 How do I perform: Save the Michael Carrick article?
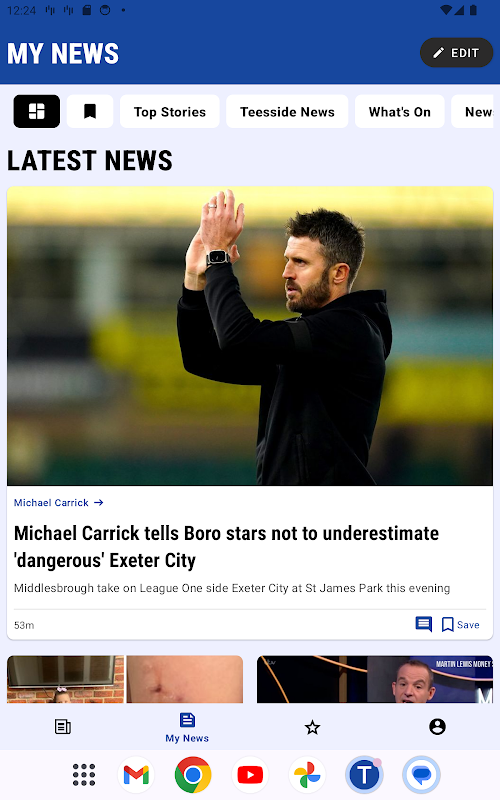click(x=461, y=624)
